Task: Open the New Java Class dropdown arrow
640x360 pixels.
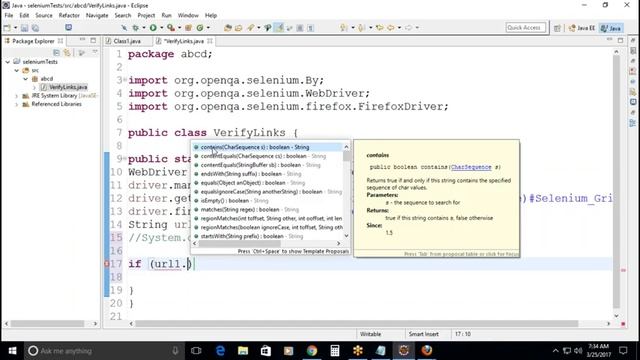Action: pos(208,28)
